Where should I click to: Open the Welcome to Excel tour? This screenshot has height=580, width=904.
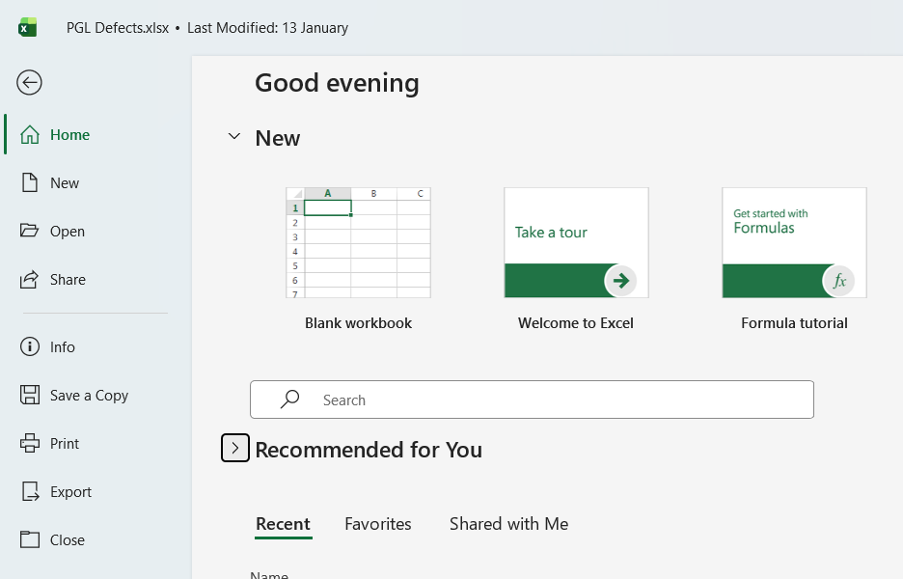tap(575, 242)
